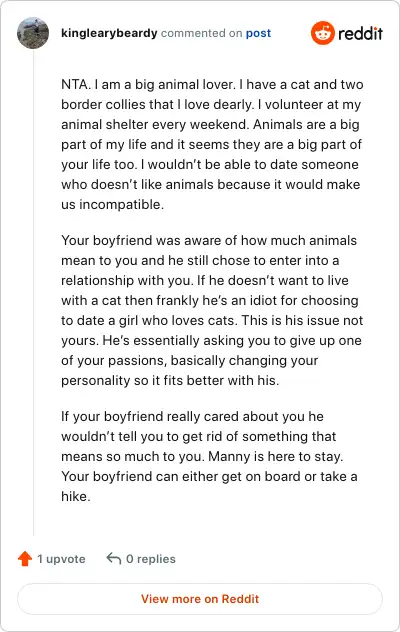400x632 pixels.
Task: Collapse the comment via the vertical thread line
Action: tap(33, 292)
